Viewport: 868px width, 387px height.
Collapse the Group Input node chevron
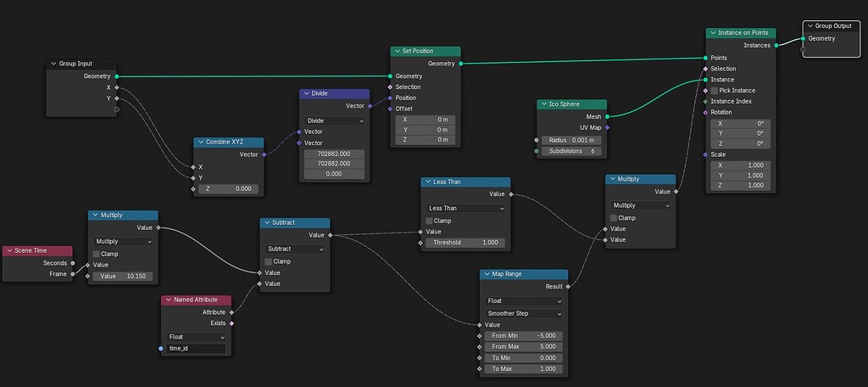(53, 64)
